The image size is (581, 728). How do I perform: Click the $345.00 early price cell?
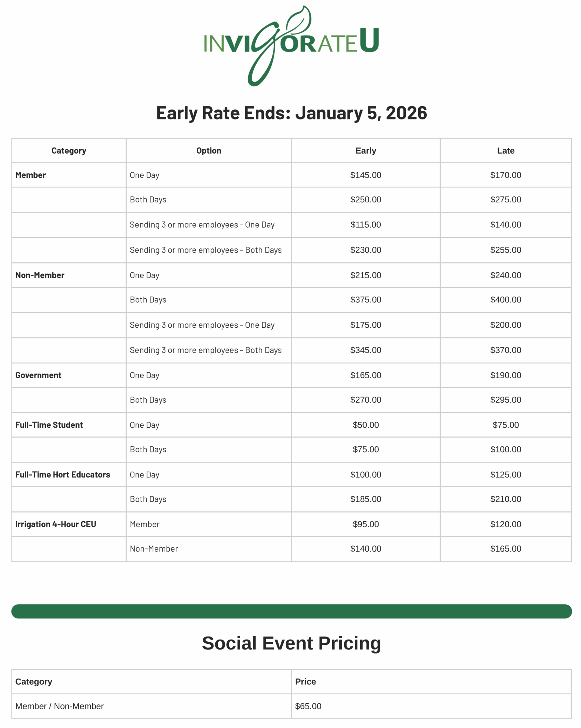click(x=365, y=349)
